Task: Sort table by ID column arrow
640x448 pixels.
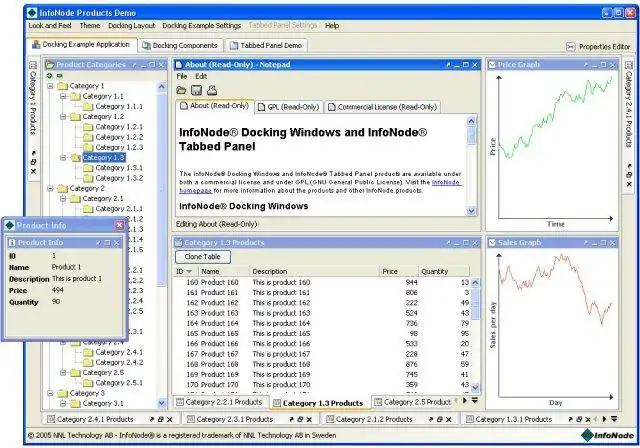Action: click(189, 271)
